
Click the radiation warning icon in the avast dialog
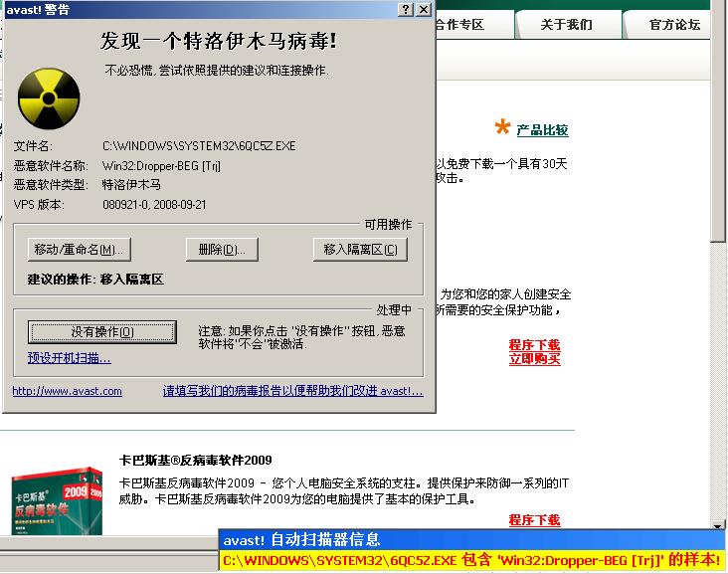pyautogui.click(x=49, y=98)
